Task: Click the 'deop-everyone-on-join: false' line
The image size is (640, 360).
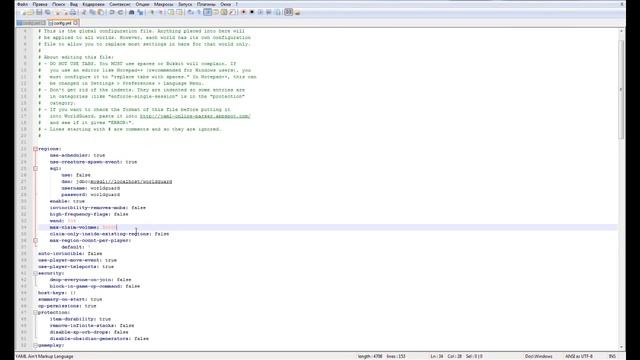Action: [91, 280]
